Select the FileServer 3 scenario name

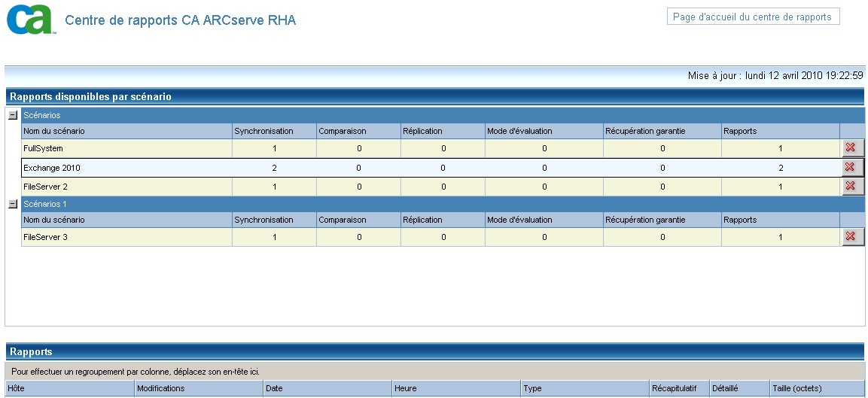point(45,237)
